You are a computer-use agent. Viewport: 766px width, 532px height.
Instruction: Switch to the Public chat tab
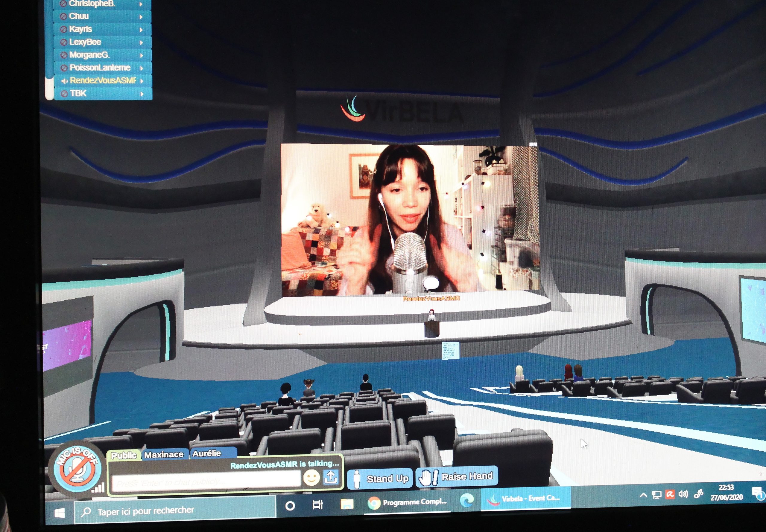[124, 455]
